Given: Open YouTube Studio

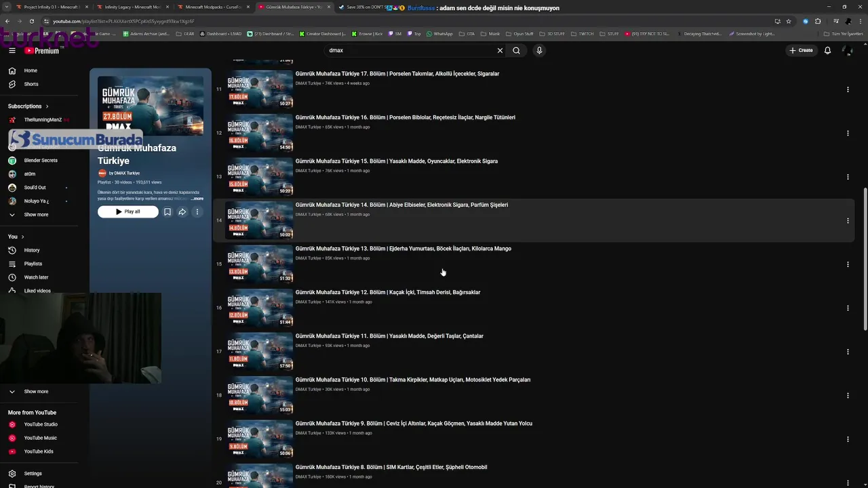Looking at the screenshot, I should (40, 424).
